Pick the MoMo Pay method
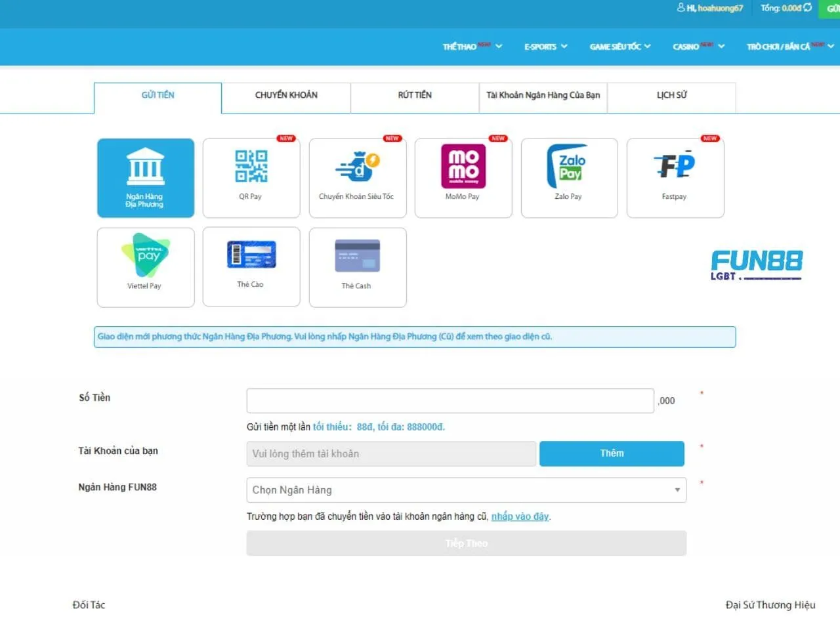The image size is (840, 630). (x=463, y=178)
